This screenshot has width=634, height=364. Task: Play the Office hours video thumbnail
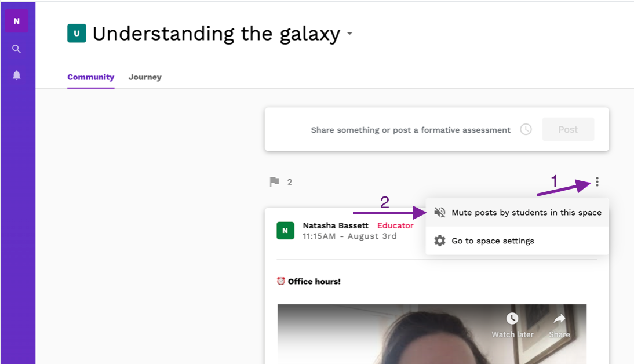pos(432,334)
